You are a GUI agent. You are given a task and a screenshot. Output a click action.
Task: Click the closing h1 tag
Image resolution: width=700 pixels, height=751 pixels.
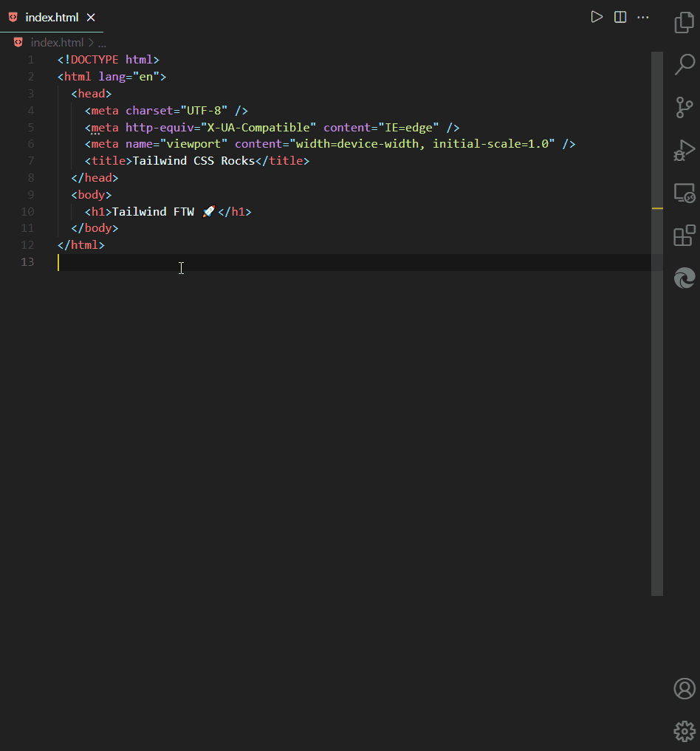point(234,212)
